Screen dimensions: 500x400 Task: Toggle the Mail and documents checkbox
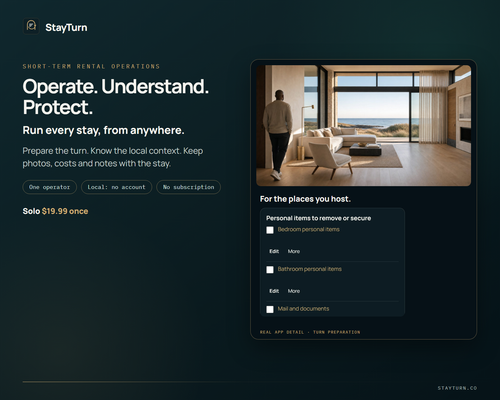point(270,309)
